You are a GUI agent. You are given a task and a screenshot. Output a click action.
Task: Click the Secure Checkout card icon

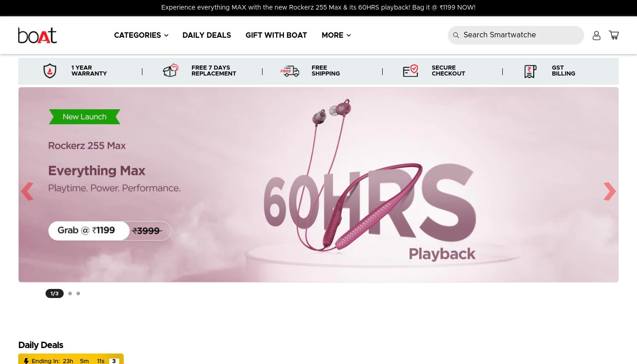click(x=410, y=71)
